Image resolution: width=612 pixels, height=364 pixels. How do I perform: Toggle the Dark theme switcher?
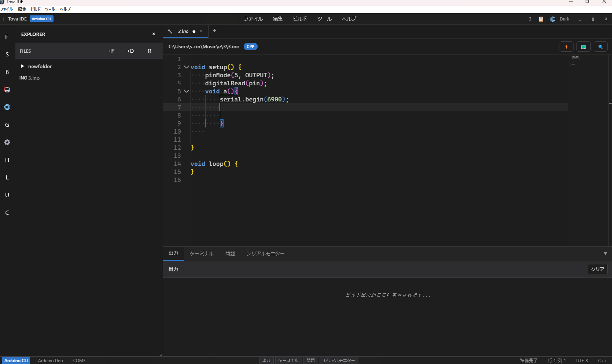coord(564,19)
